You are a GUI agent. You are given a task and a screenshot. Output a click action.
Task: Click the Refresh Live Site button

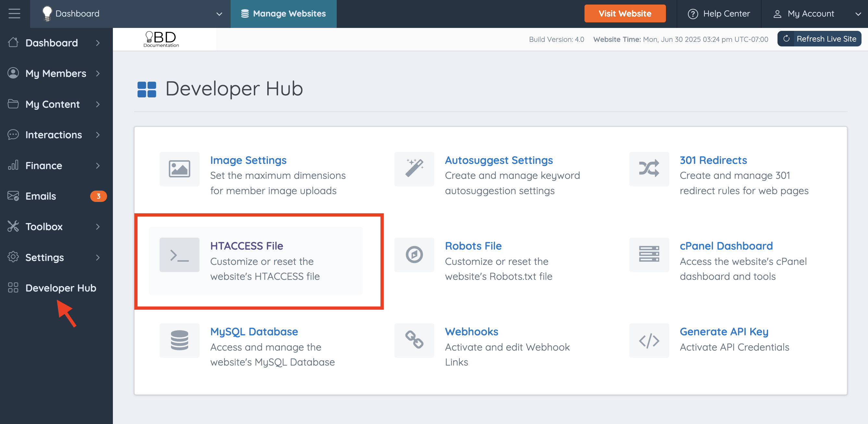click(x=819, y=39)
